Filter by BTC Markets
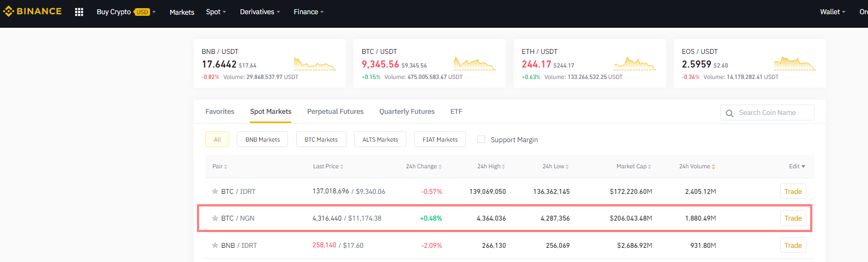This screenshot has height=262, width=868. [321, 139]
